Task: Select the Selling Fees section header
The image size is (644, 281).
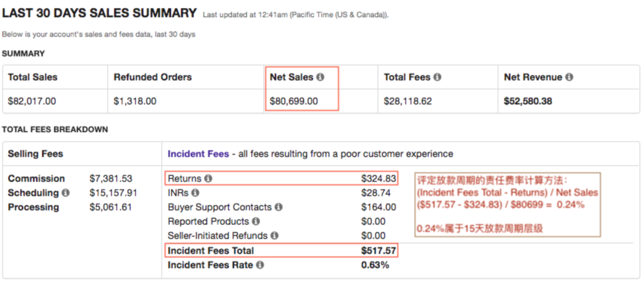Action: point(35,154)
